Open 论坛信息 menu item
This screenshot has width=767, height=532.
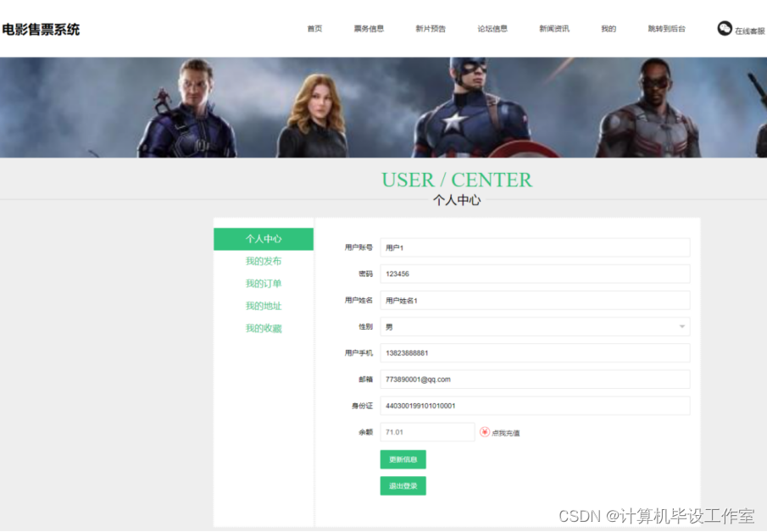pyautogui.click(x=492, y=29)
